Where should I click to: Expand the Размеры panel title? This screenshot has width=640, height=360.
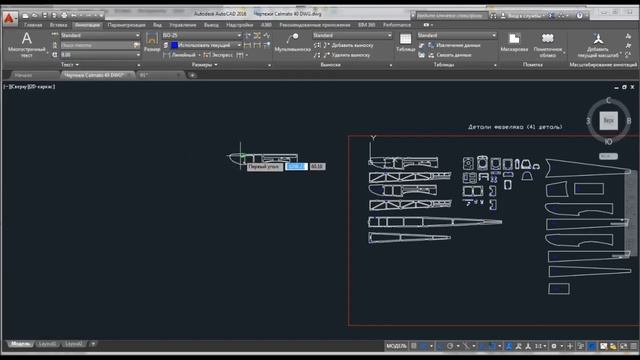(x=204, y=64)
